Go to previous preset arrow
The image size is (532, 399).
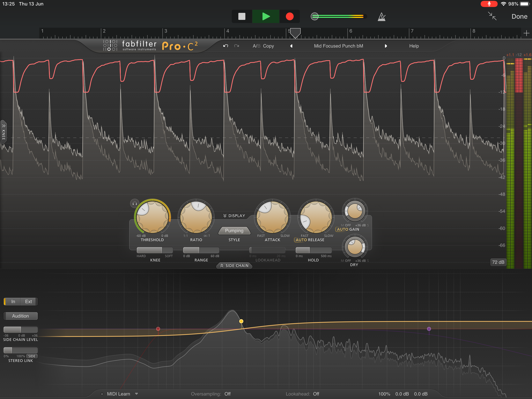291,46
